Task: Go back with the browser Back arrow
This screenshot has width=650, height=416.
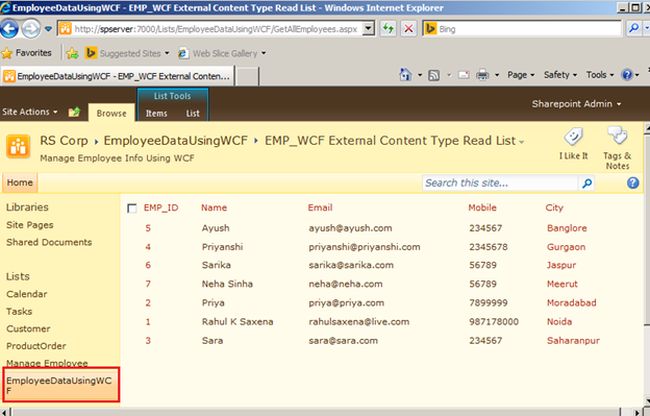Action: point(9,29)
